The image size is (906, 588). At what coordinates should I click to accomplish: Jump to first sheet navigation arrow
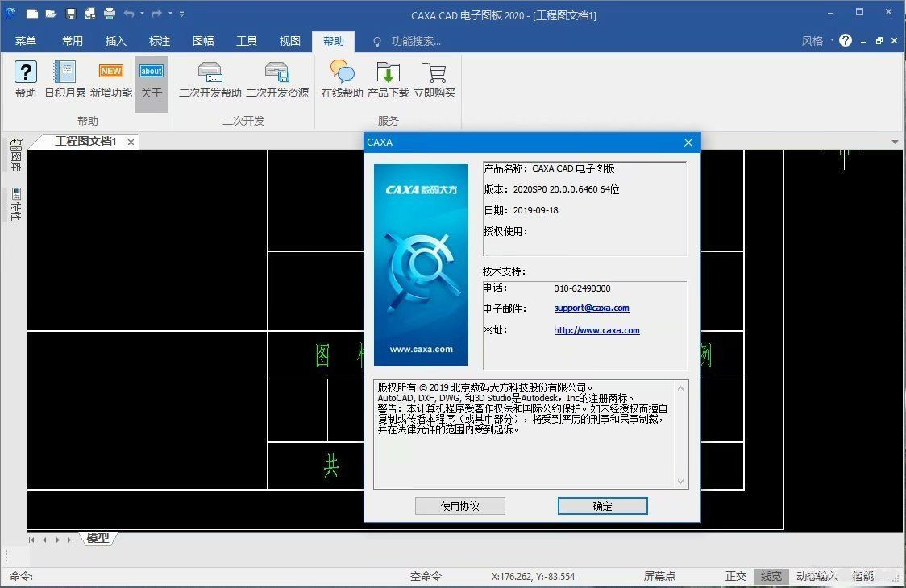tap(31, 540)
